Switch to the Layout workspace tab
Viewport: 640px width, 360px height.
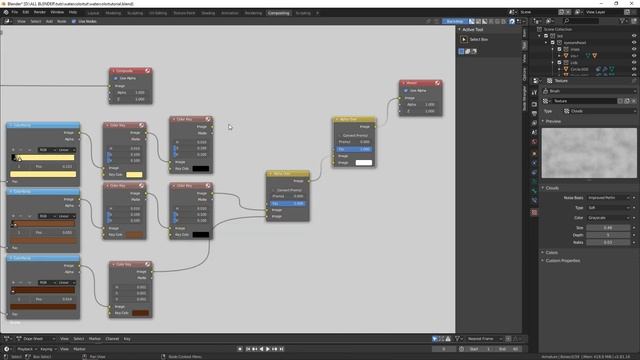tap(93, 13)
